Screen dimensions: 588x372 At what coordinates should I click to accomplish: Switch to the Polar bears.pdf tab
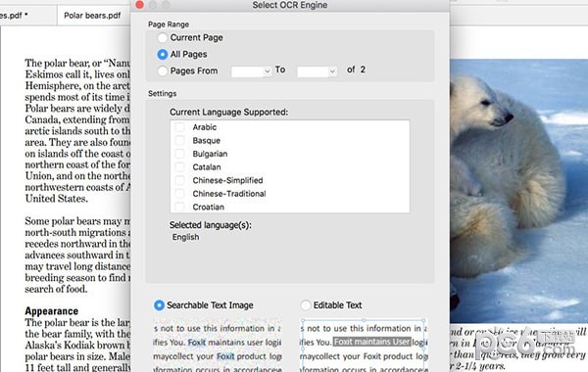point(92,16)
